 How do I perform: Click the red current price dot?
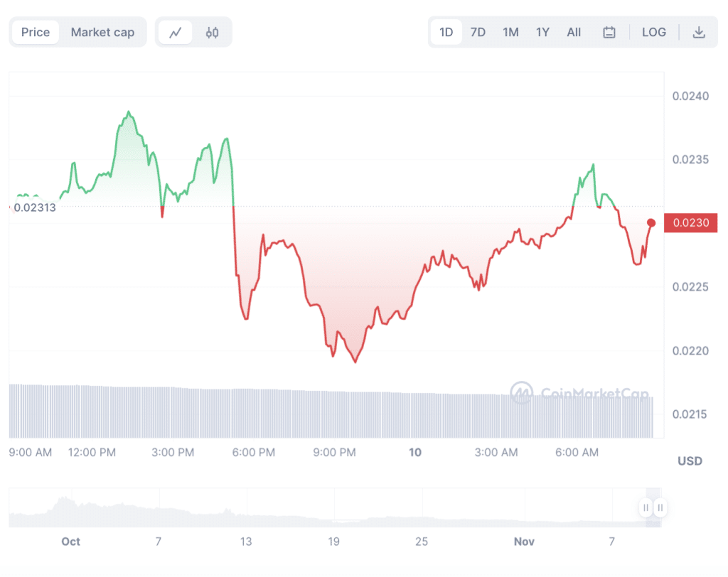(651, 223)
